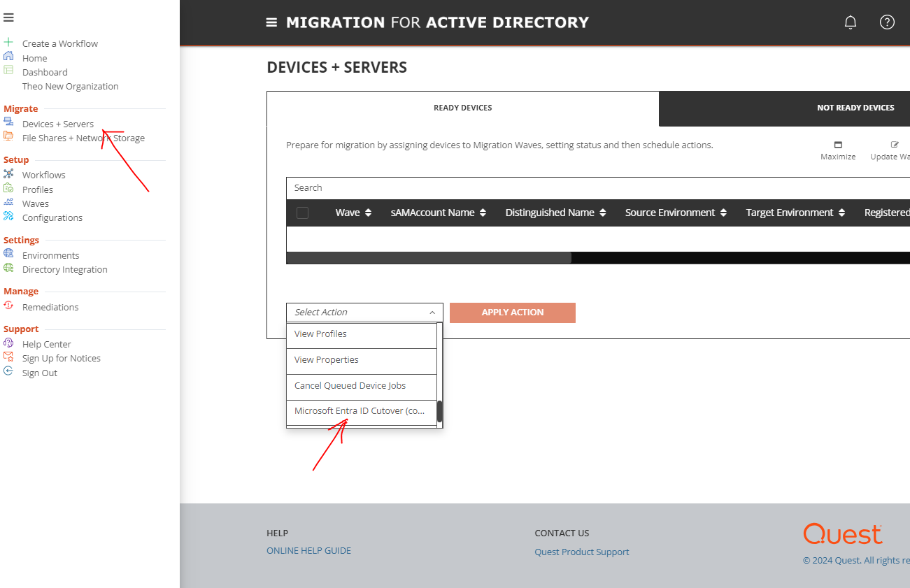Click the Devices + Servers computer icon
The height and width of the screenshot is (588, 910).
[x=8, y=122]
